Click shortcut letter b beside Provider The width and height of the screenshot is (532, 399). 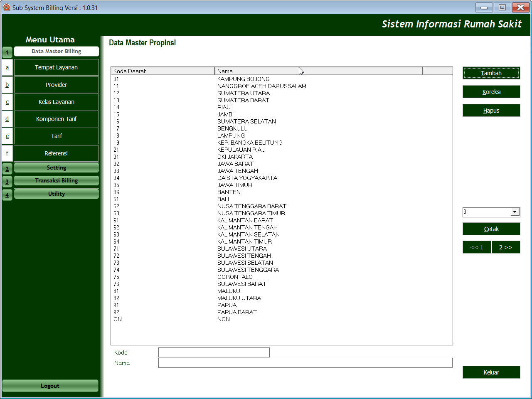7,85
